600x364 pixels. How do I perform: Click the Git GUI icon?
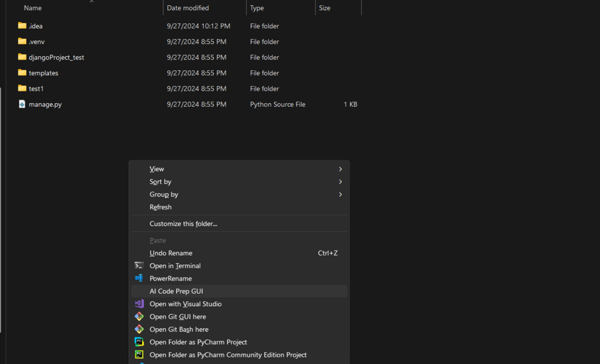pyautogui.click(x=139, y=317)
